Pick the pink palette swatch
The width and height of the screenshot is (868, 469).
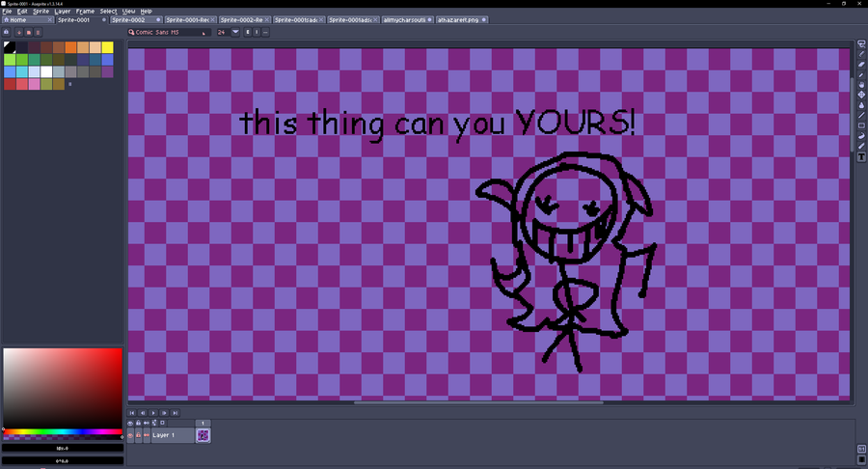pos(35,84)
